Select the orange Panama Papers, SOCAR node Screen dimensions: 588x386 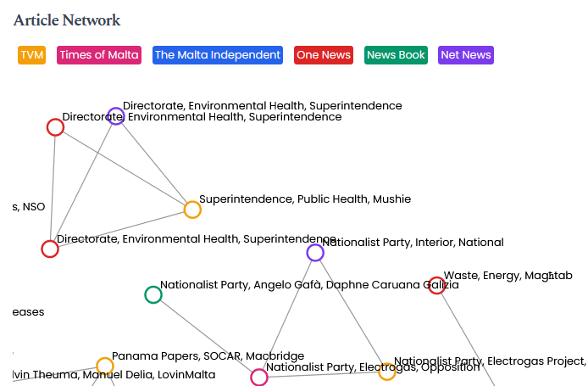(105, 366)
